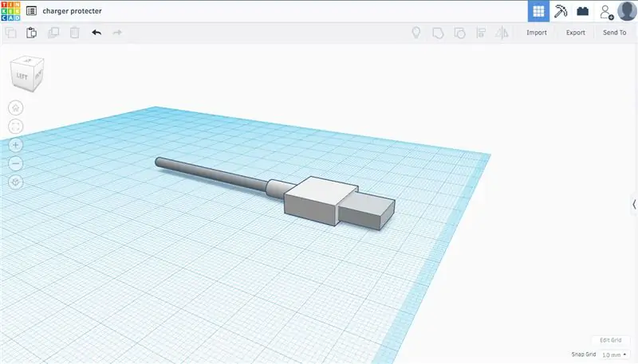Open the Tinkercad logo home link
Screen dimensions: 638x364
pos(10,11)
